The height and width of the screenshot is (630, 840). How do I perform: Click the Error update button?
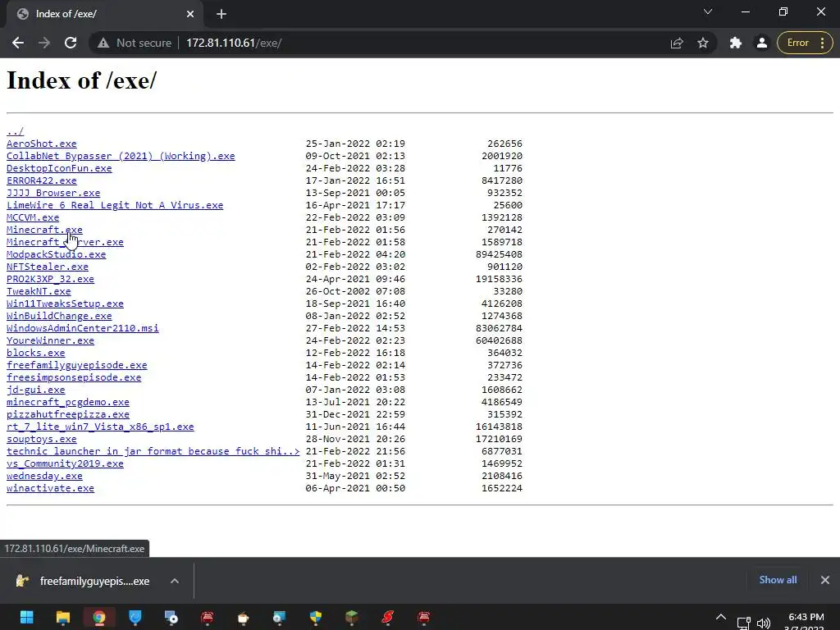pyautogui.click(x=805, y=43)
